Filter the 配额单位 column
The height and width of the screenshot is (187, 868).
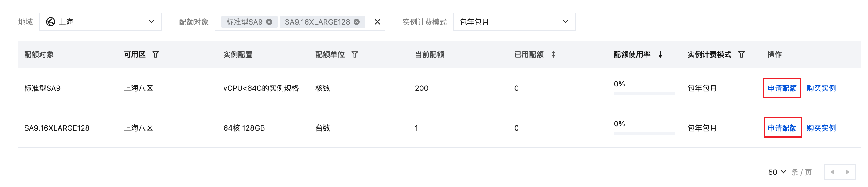(355, 55)
